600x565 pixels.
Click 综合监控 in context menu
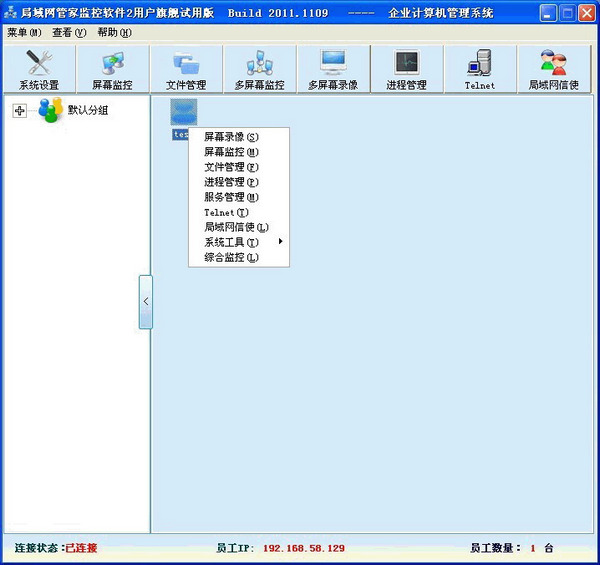tap(230, 257)
